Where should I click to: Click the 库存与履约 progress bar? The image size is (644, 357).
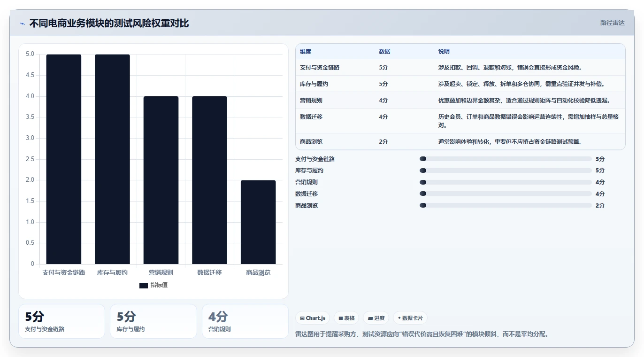pyautogui.click(x=506, y=171)
